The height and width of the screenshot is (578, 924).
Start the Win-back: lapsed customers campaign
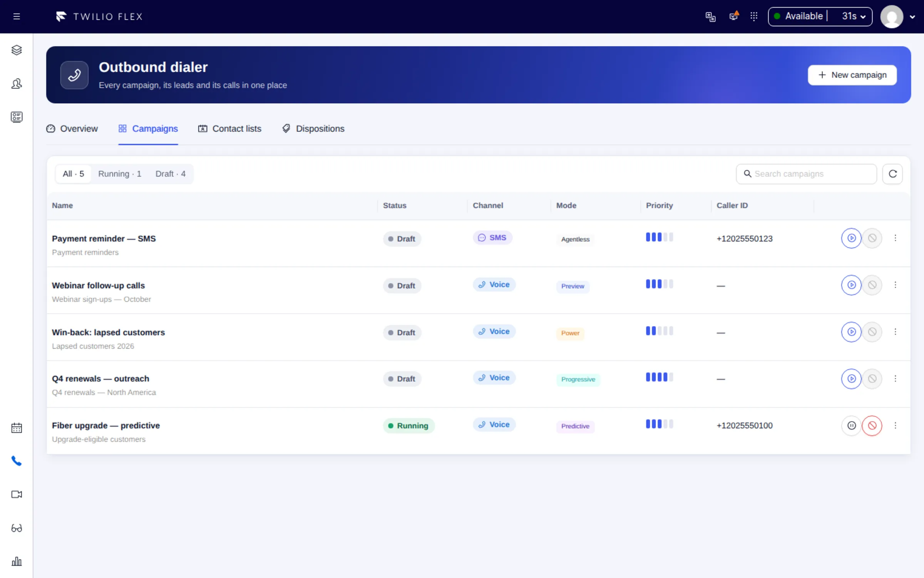pyautogui.click(x=851, y=332)
